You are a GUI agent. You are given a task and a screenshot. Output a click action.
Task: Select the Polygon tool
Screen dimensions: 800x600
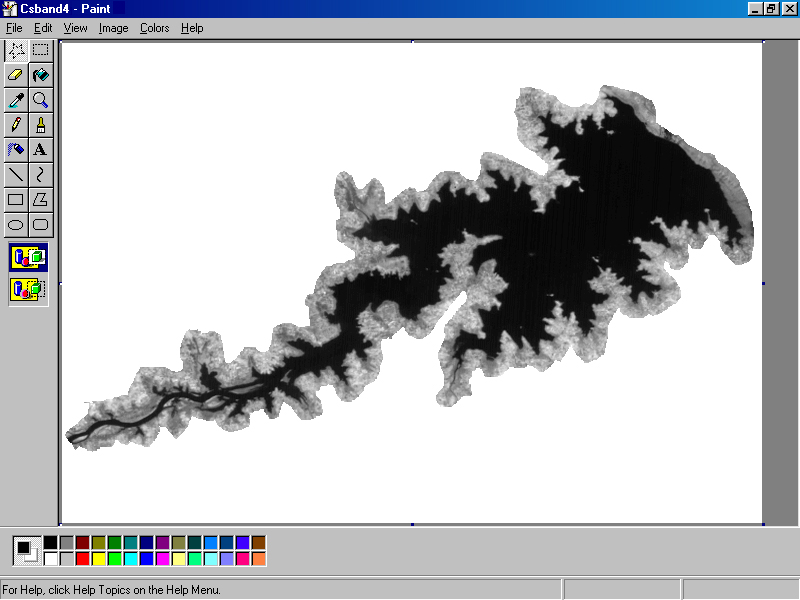pyautogui.click(x=41, y=199)
